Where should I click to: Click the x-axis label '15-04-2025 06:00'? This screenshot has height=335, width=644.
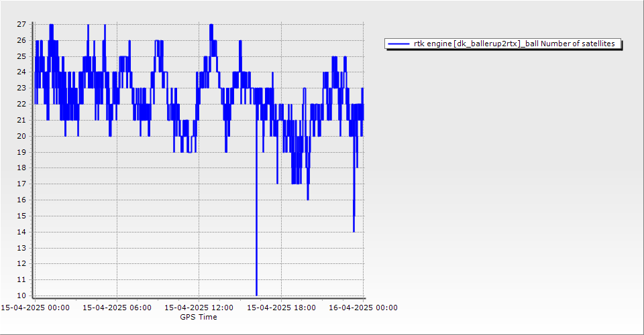(x=117, y=308)
